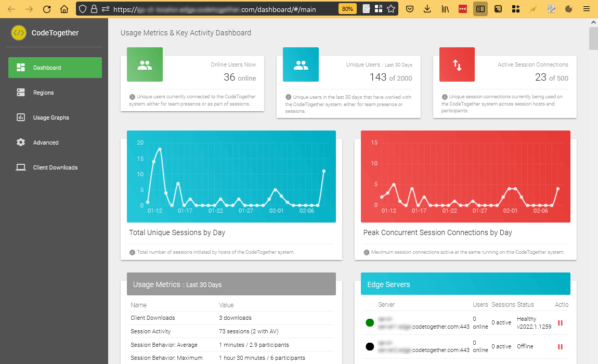Viewport: 598px width, 364px height.
Task: Click the Edge Servers panel header
Action: (466, 284)
